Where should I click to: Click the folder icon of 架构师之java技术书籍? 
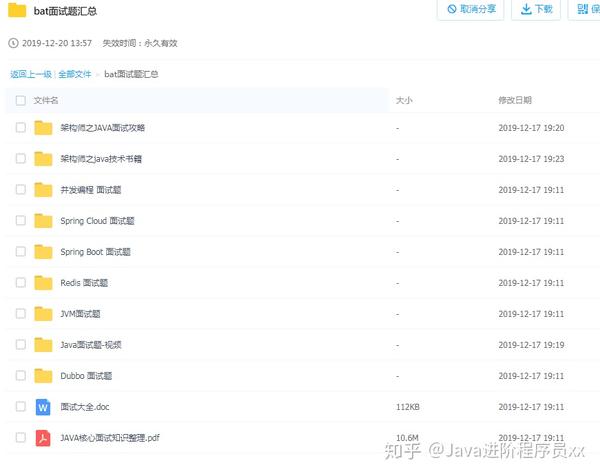(43, 159)
